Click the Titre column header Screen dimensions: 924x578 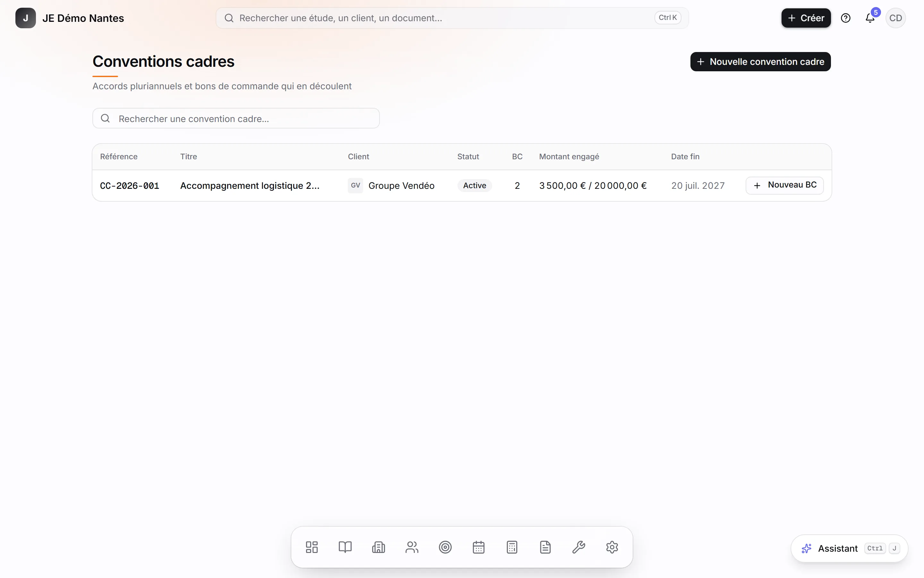click(x=189, y=157)
